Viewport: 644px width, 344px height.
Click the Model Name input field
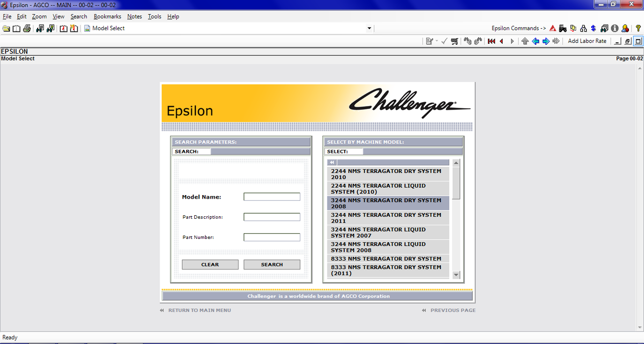coord(272,197)
